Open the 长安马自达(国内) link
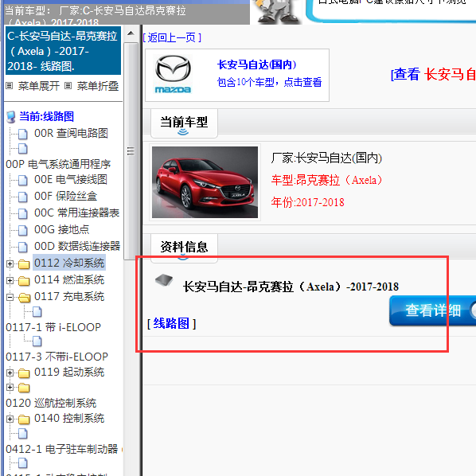The height and width of the screenshot is (476, 476). (x=257, y=64)
